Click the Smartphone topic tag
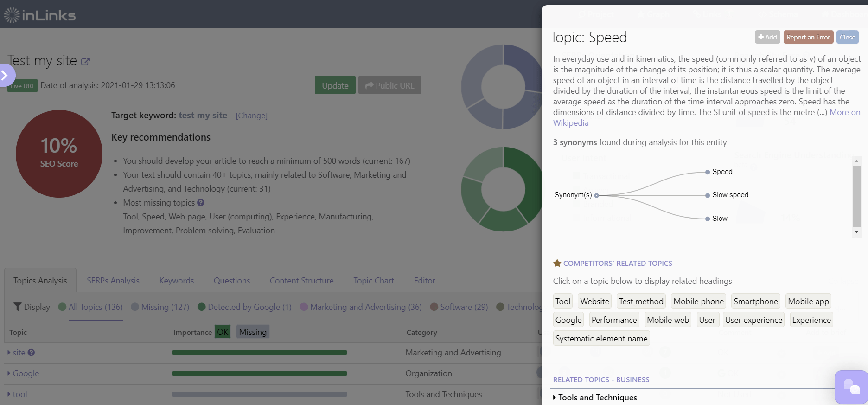 [756, 302]
